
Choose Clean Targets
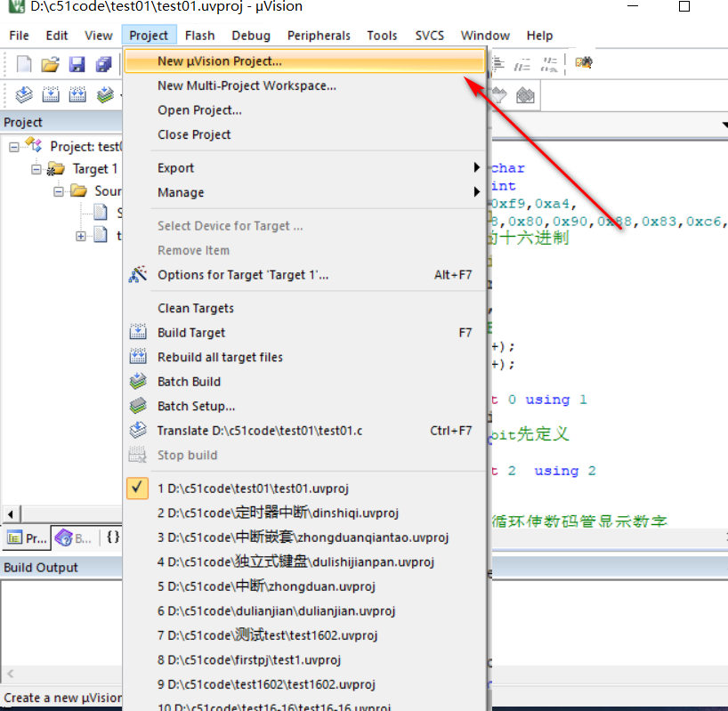pos(304,308)
